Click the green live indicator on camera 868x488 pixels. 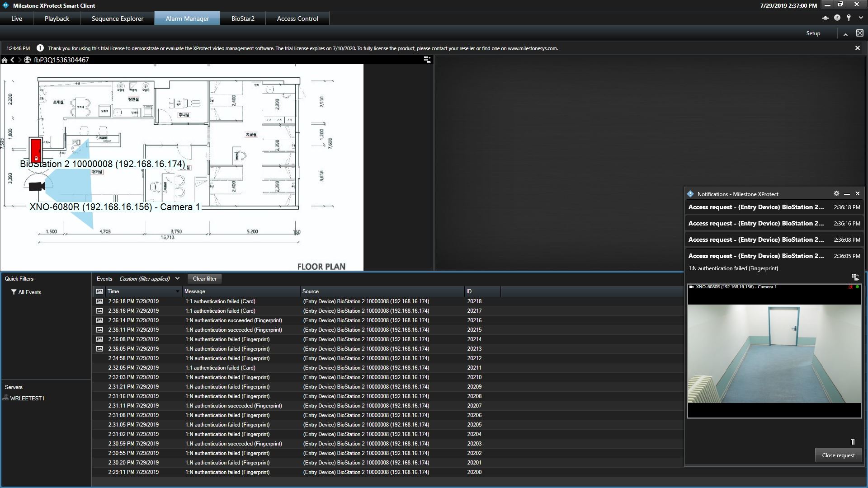pos(857,287)
